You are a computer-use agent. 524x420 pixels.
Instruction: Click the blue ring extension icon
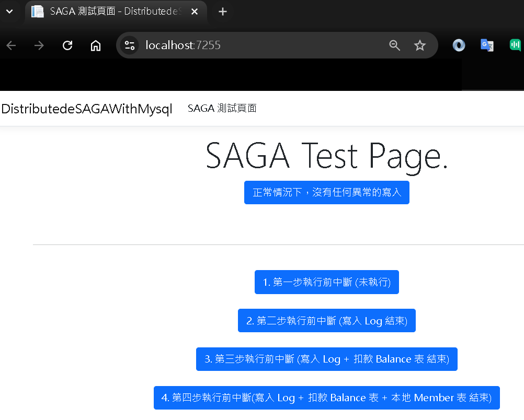(x=459, y=45)
